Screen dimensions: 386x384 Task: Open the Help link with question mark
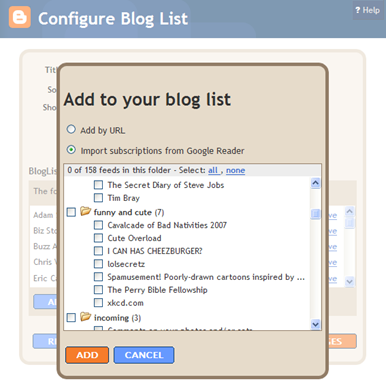pyautogui.click(x=367, y=10)
